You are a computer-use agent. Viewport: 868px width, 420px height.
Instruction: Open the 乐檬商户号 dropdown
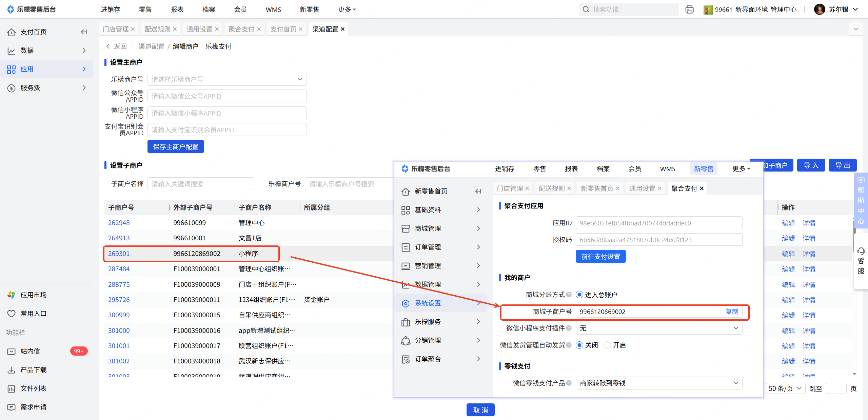click(x=227, y=79)
